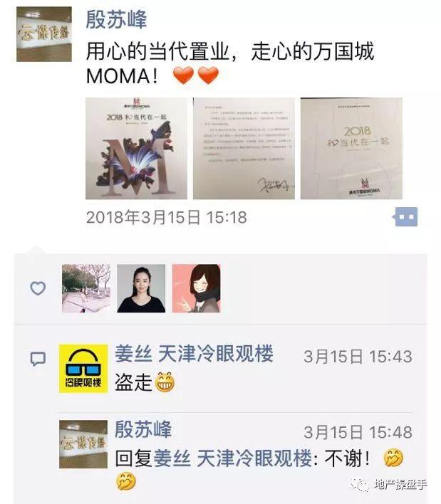Open the comment and like options button
This screenshot has width=441, height=504.
pyautogui.click(x=405, y=216)
